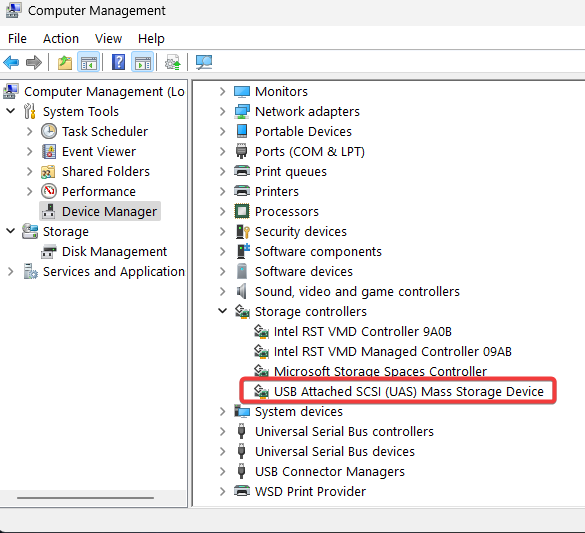Collapse the System Tools node
Screen dimensions: 585x533
(11, 111)
